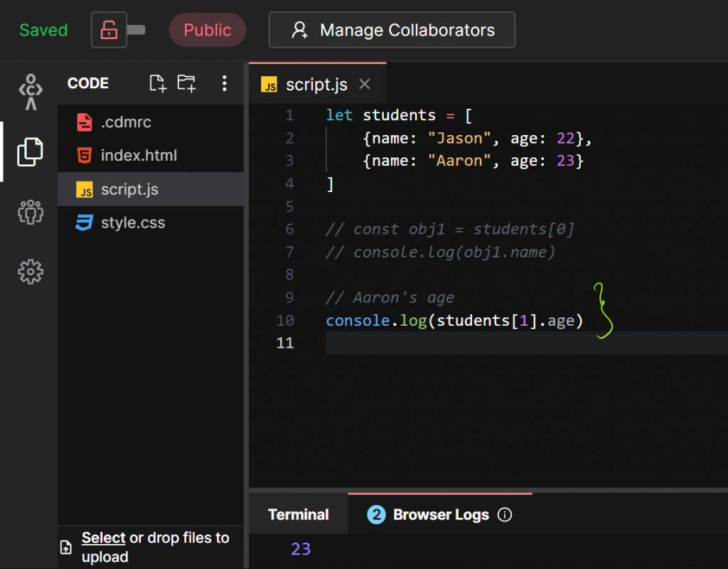Create a new file with the file-plus icon

click(x=158, y=84)
